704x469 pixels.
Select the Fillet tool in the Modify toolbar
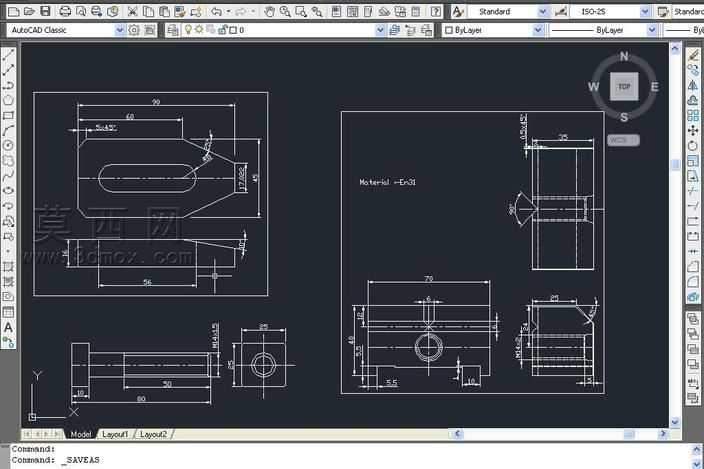(693, 282)
